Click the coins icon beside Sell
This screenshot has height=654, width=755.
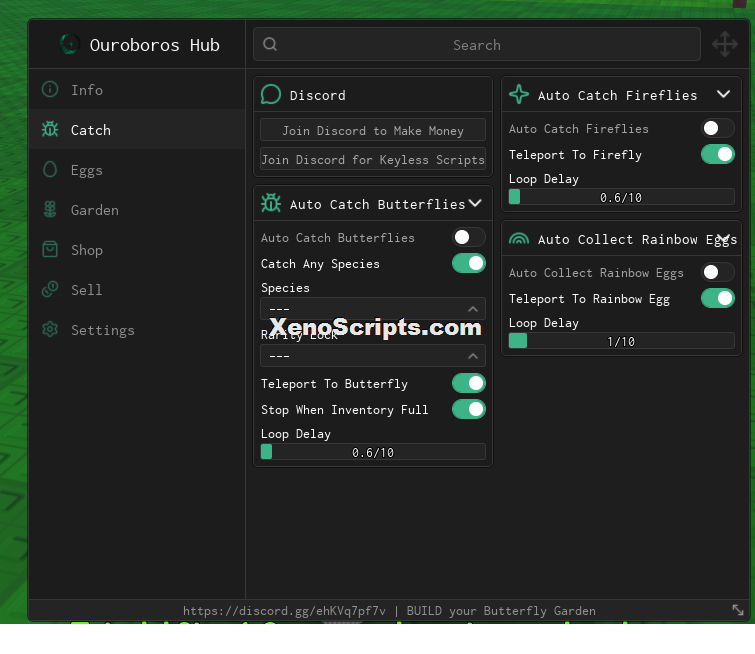coord(50,289)
